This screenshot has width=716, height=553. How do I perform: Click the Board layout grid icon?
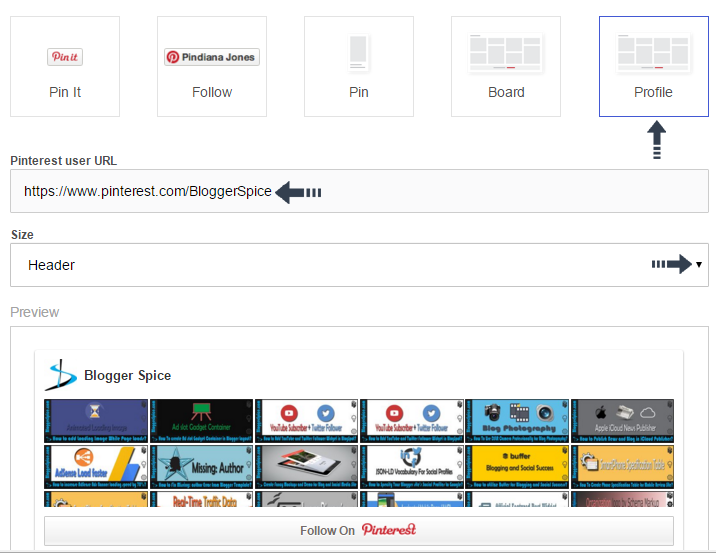(505, 52)
